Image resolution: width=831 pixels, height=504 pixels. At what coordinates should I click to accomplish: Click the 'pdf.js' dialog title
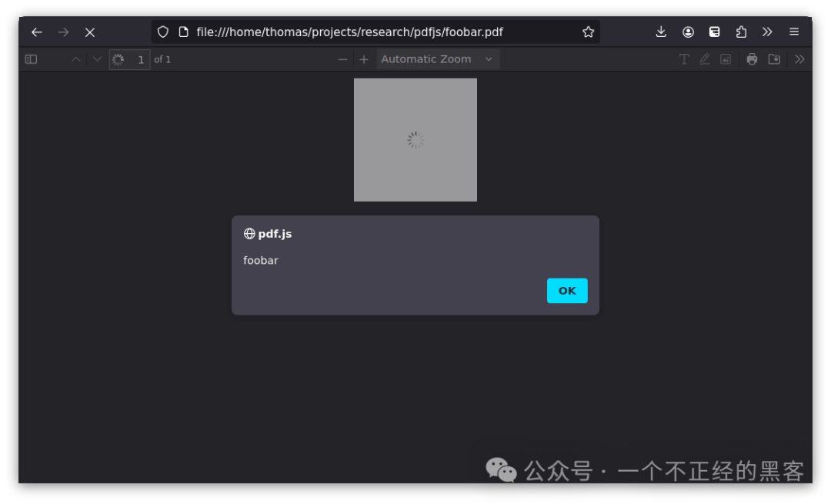(x=275, y=234)
